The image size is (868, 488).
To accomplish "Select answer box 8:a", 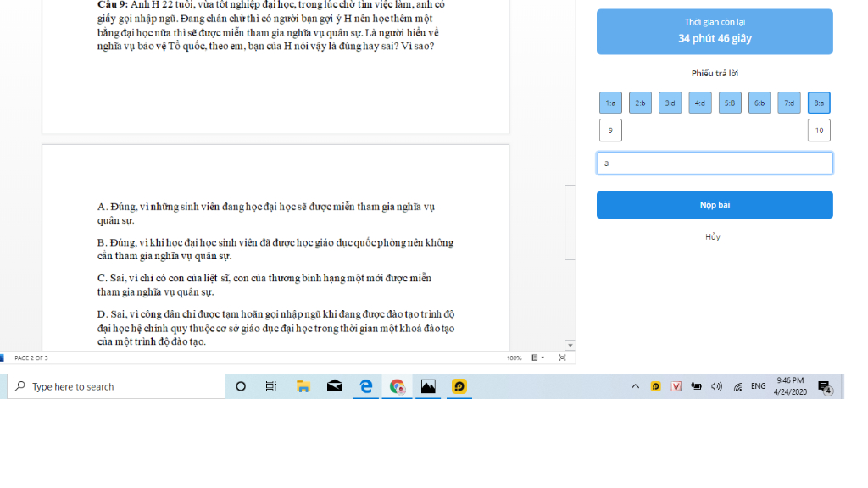I will pos(819,103).
